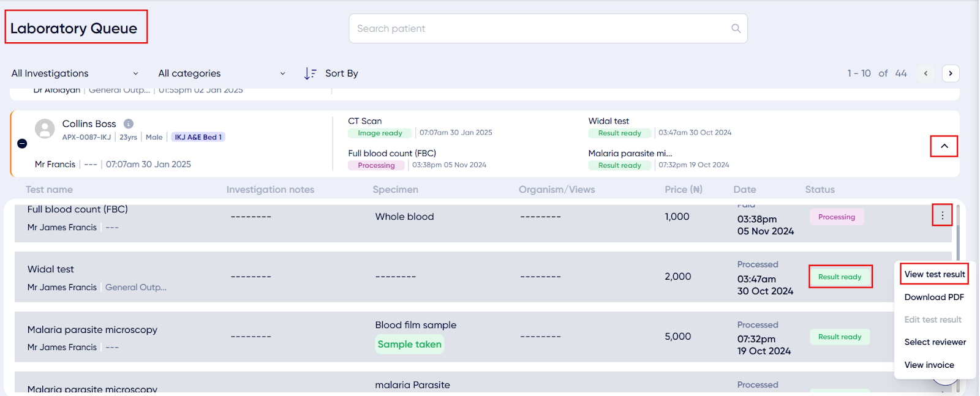Click Widal test name in the table row
Screen dimensions: 980x396
[x=51, y=269]
